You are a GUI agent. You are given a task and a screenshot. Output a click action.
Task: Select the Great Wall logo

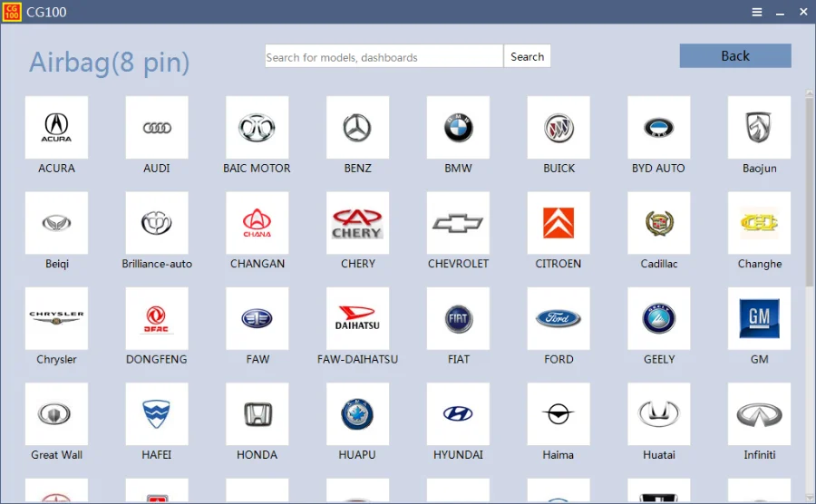click(x=56, y=414)
